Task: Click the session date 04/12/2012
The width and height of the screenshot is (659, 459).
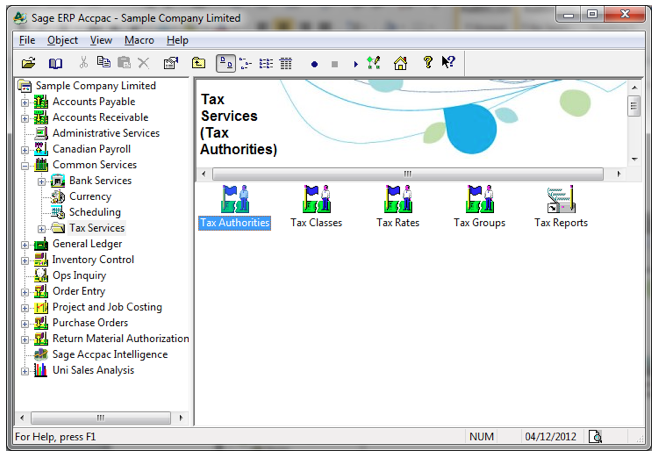Action: (x=551, y=437)
